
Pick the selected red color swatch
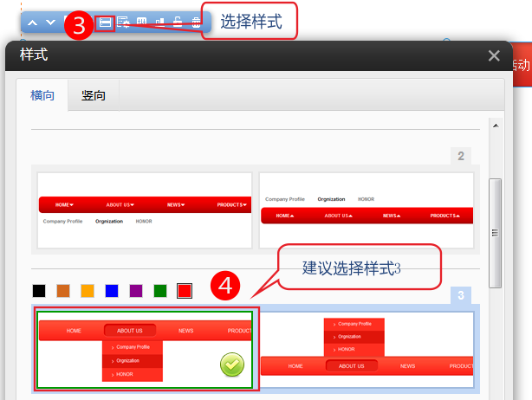click(x=185, y=292)
